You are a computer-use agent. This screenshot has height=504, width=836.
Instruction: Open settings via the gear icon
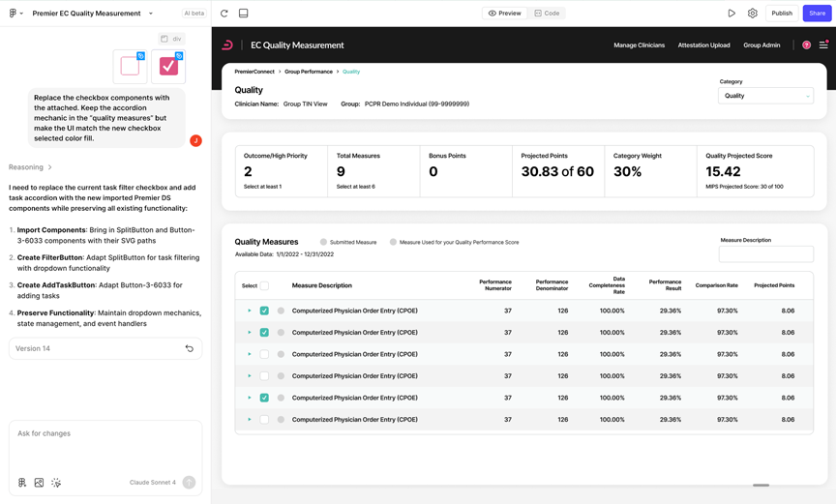(753, 14)
